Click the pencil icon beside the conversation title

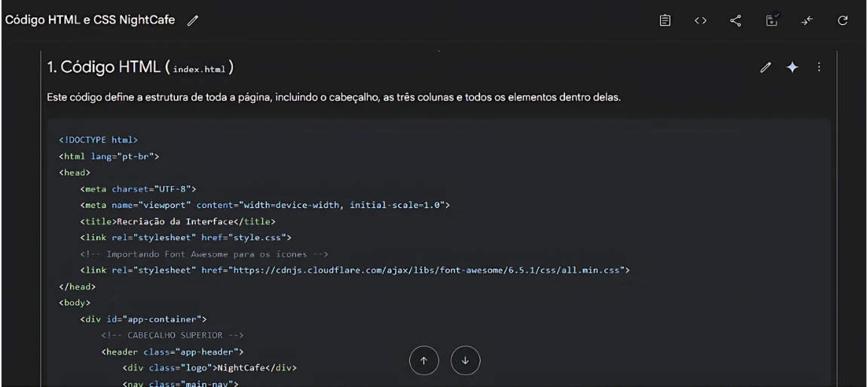pyautogui.click(x=192, y=20)
